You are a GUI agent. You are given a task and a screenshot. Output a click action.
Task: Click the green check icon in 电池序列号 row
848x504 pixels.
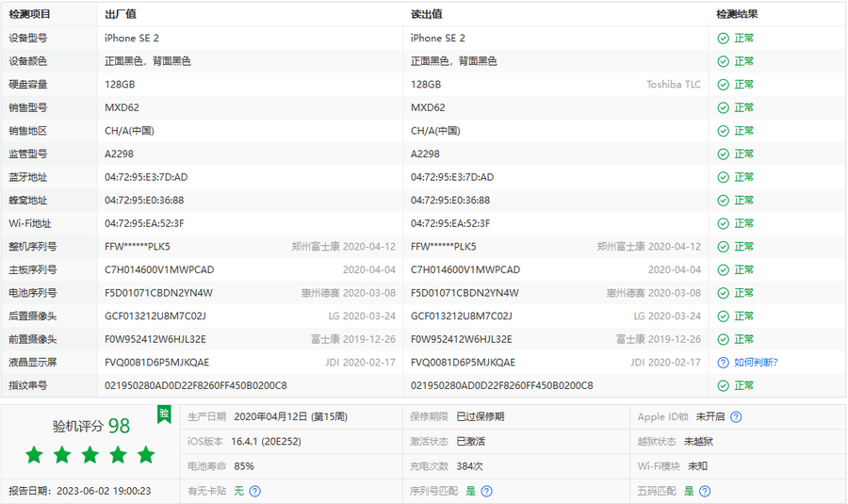coord(723,293)
